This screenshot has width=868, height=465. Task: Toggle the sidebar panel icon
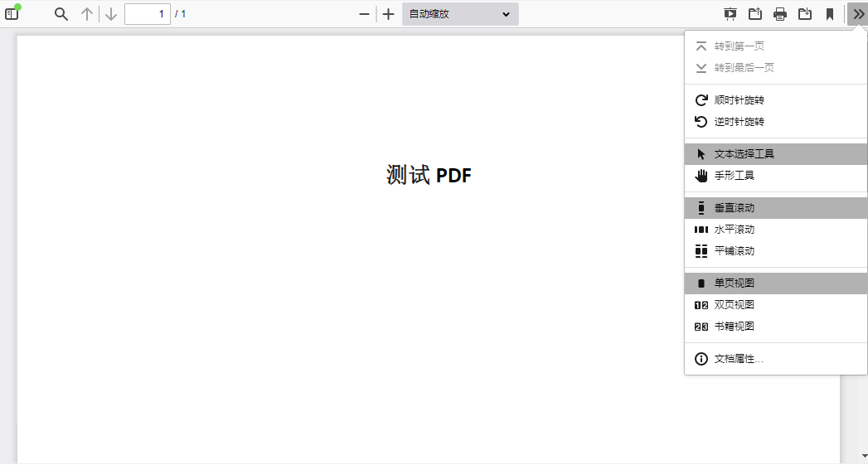click(x=12, y=14)
